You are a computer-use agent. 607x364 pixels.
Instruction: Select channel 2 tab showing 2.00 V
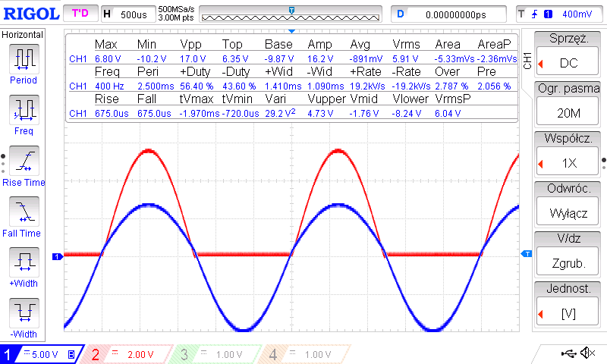pyautogui.click(x=128, y=354)
